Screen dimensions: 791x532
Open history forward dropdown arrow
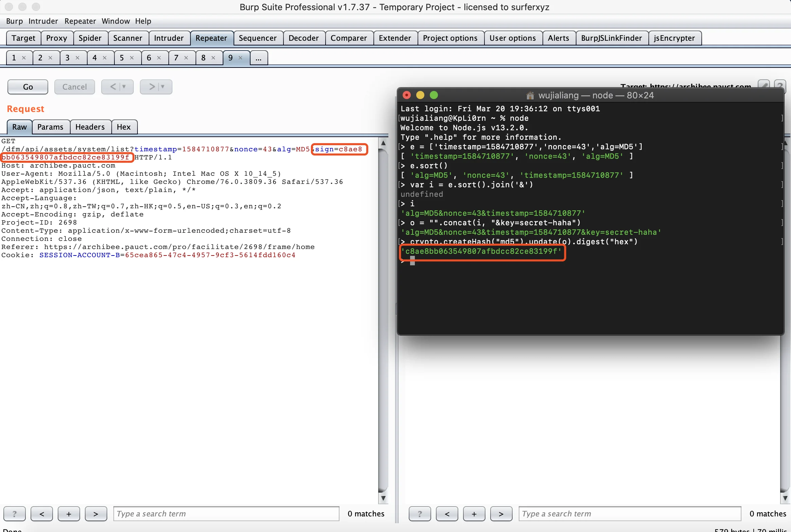tap(163, 87)
